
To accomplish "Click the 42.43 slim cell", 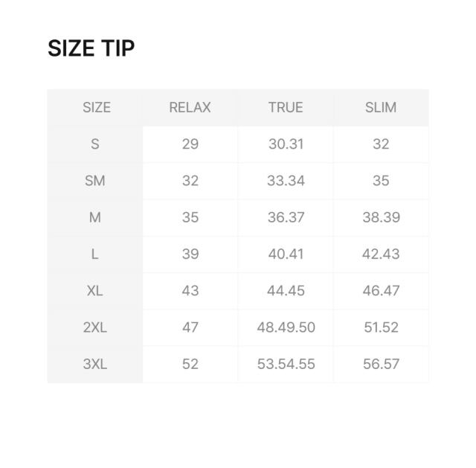I will point(381,254).
